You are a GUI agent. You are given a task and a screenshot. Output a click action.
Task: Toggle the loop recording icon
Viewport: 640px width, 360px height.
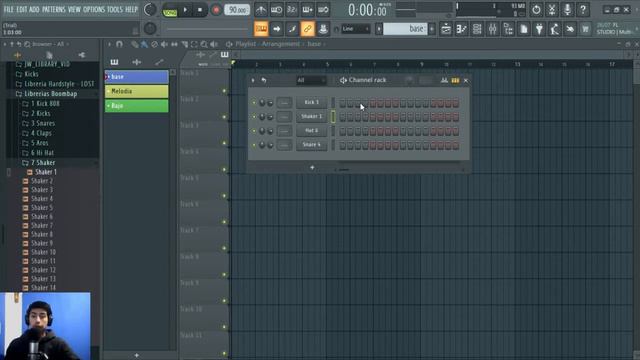point(323,9)
